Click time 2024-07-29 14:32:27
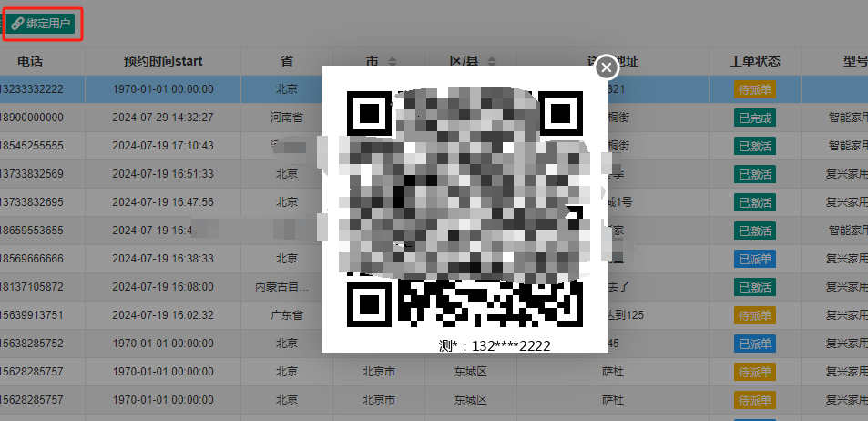This screenshot has width=868, height=421. 163,118
